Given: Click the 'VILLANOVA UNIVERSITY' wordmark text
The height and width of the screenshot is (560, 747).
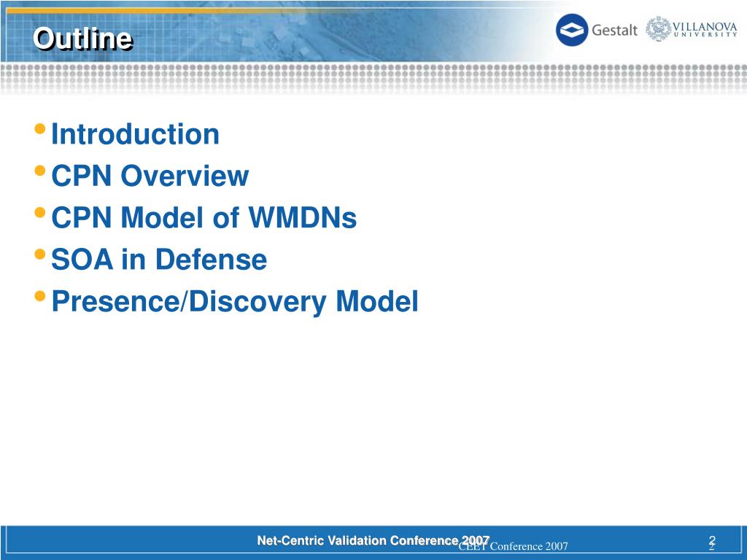Looking at the screenshot, I should point(705,29).
